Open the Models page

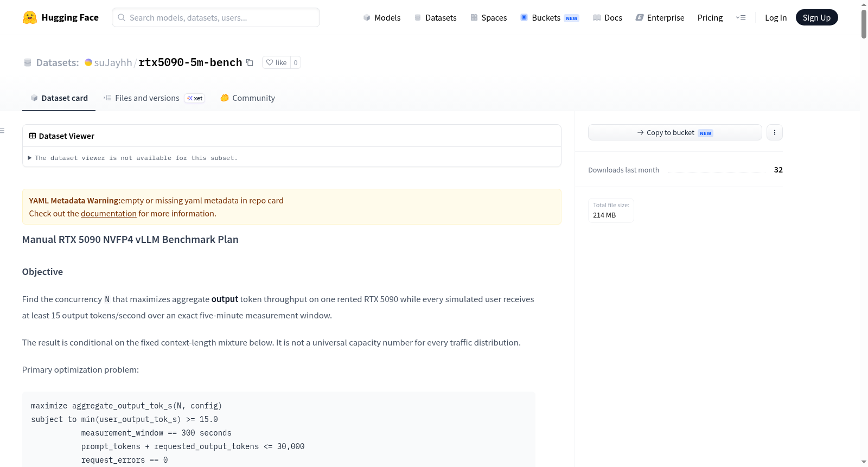[382, 17]
